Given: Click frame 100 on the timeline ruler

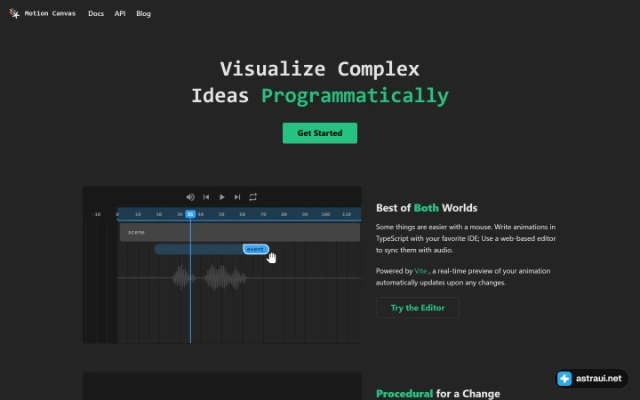Looking at the screenshot, I should [x=326, y=214].
